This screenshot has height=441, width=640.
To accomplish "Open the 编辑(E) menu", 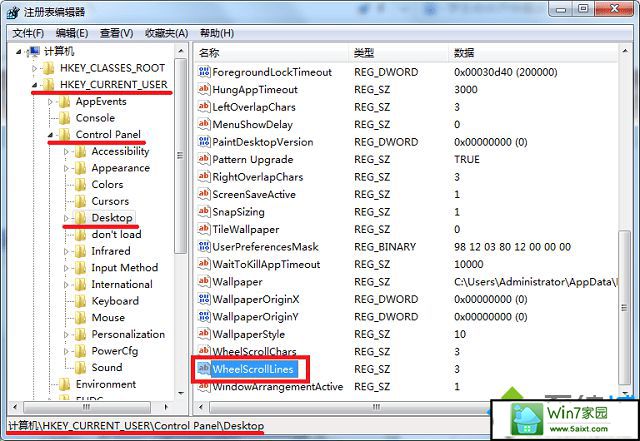I will click(x=72, y=33).
